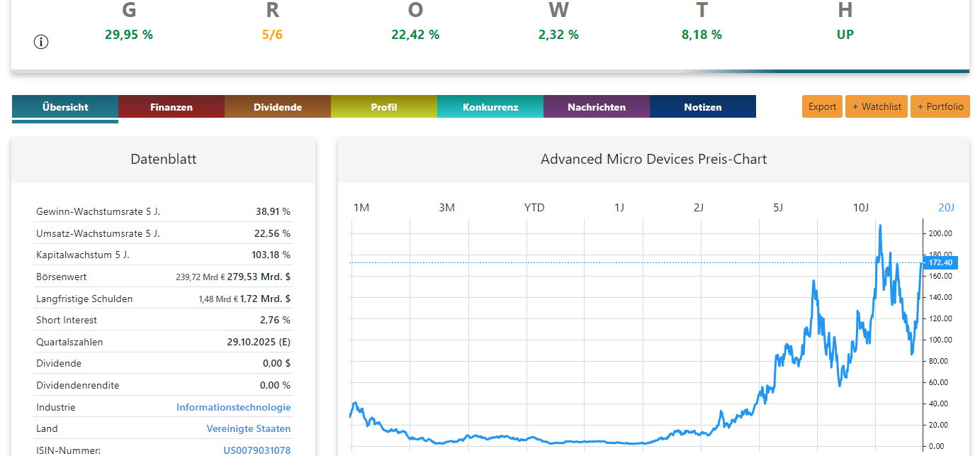
Task: Click the Umsatz-Wachstumsrate 5 J. label
Action: point(98,233)
